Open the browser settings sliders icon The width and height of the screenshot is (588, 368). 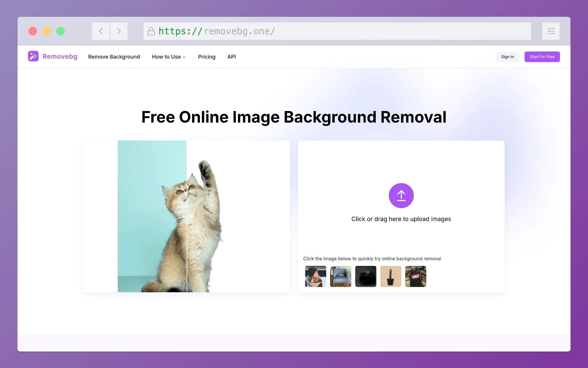click(551, 31)
